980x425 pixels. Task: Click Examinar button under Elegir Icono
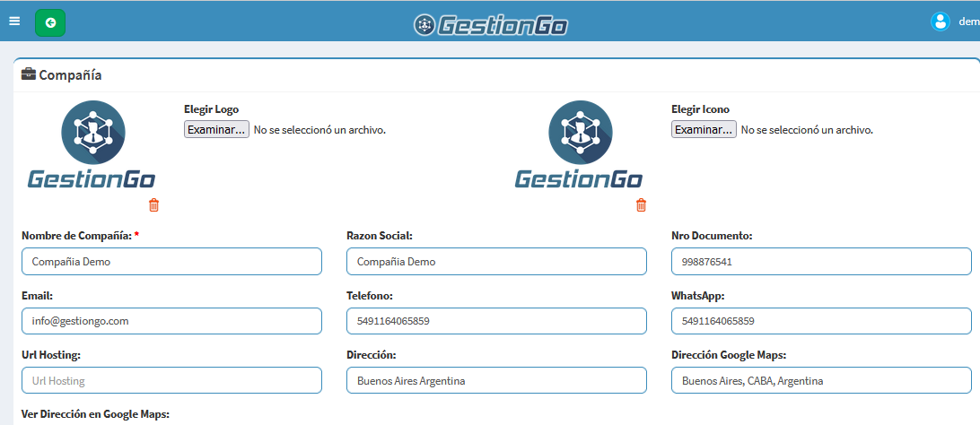tap(704, 130)
